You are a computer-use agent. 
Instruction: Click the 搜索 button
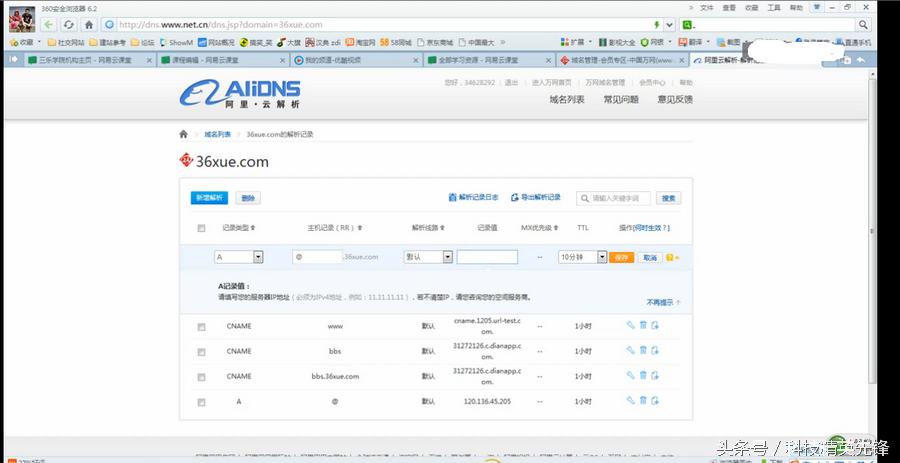tap(669, 198)
